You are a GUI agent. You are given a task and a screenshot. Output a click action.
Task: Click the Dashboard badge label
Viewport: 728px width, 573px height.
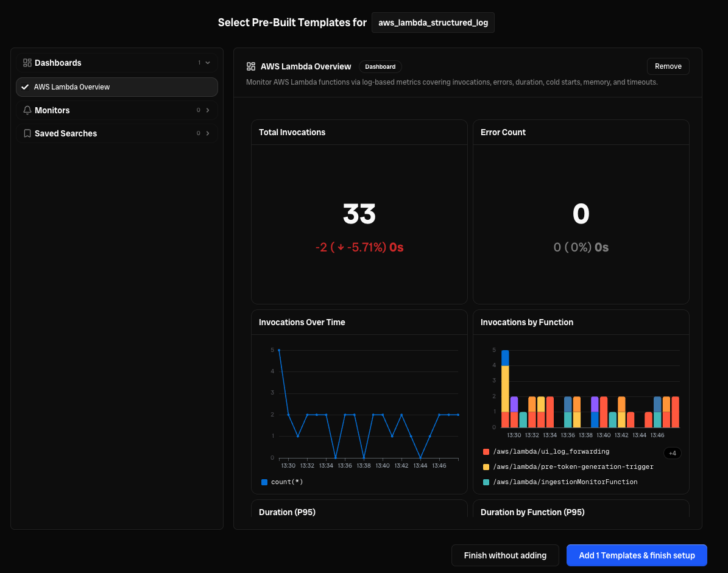click(x=380, y=67)
